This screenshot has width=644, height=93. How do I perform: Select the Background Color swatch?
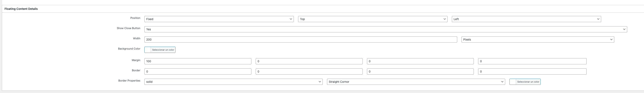coord(148,50)
